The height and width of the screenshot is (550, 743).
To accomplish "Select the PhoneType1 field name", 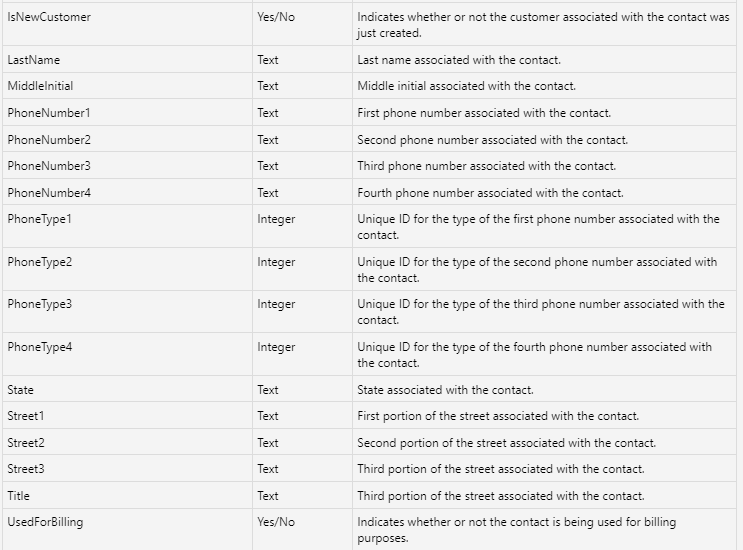I will [40, 219].
